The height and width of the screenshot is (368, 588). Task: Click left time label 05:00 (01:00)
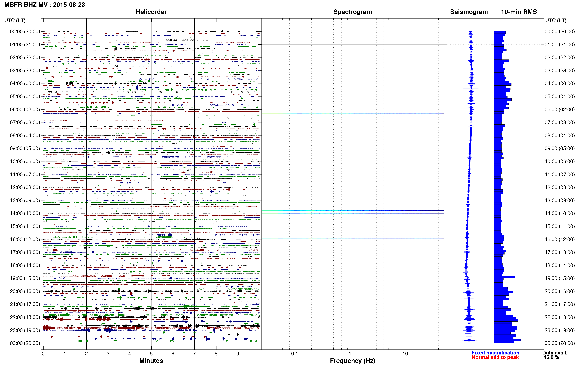click(25, 96)
